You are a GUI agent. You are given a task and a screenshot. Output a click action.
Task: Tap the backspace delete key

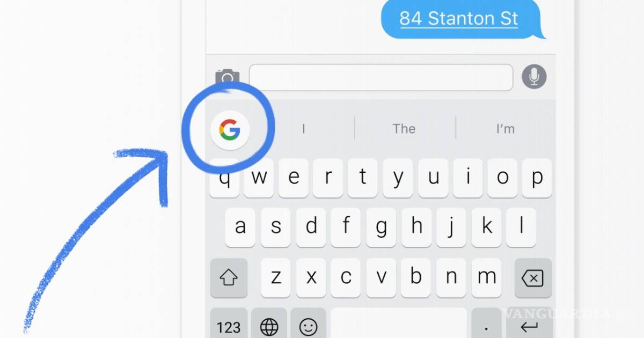(532, 278)
